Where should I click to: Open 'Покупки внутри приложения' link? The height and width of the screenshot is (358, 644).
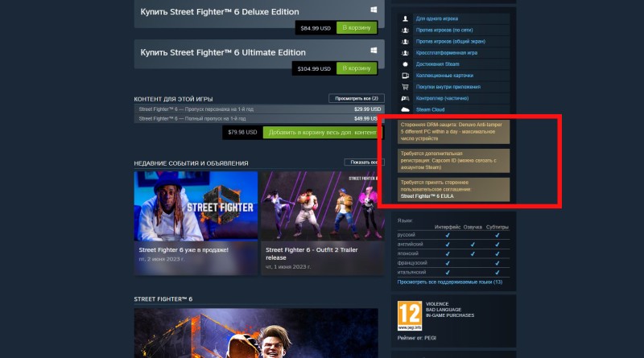pos(448,87)
